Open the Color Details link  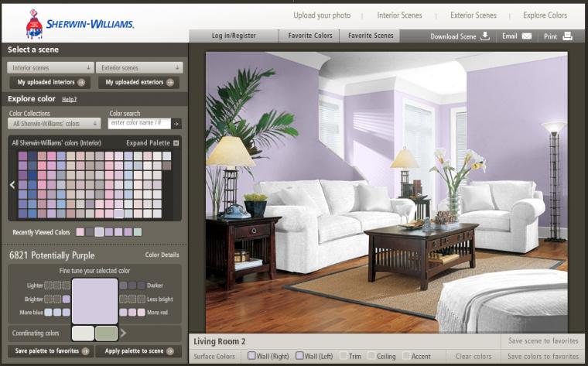(162, 255)
